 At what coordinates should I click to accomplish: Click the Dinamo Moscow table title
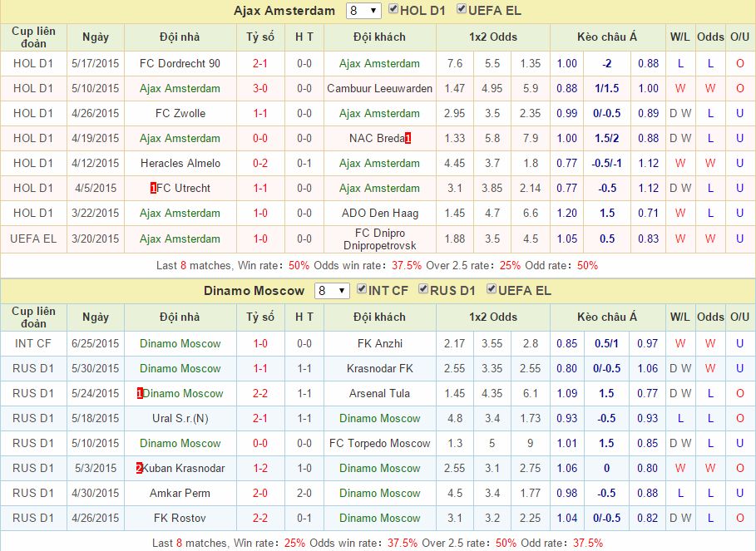click(x=254, y=291)
